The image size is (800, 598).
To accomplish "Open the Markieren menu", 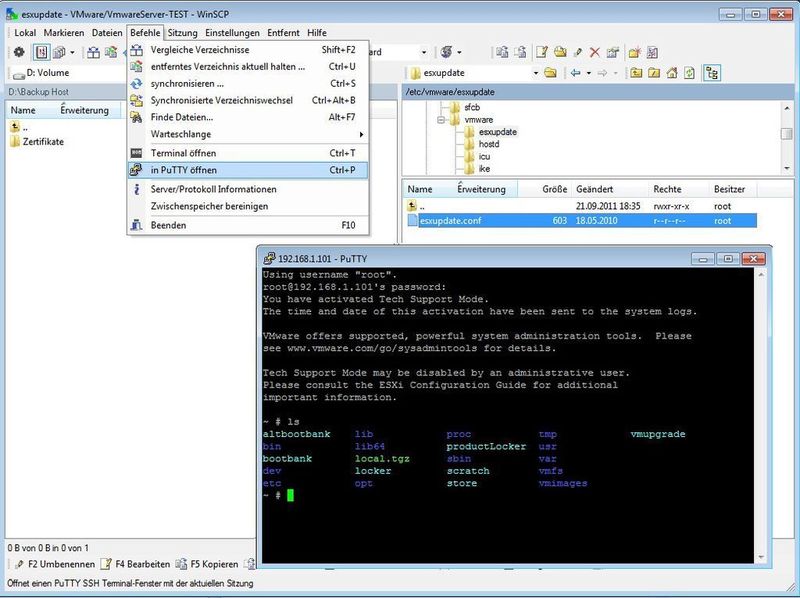I will [64, 33].
